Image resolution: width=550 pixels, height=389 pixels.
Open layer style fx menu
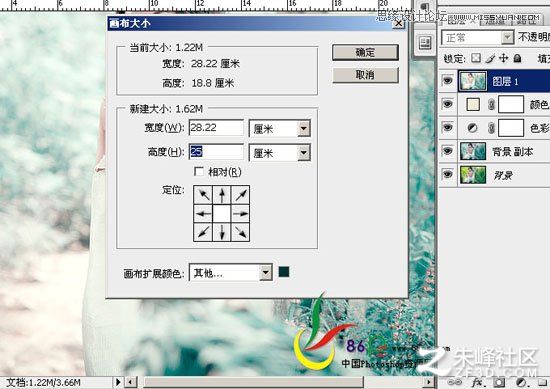[477, 382]
